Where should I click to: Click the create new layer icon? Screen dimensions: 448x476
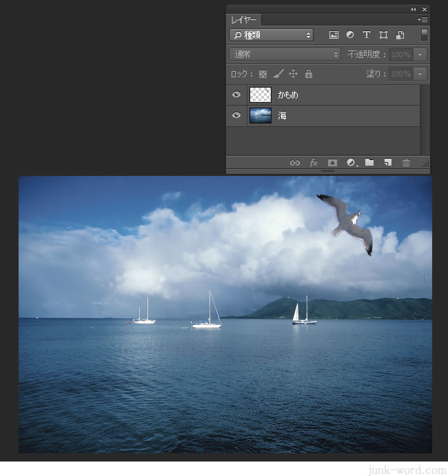point(387,163)
